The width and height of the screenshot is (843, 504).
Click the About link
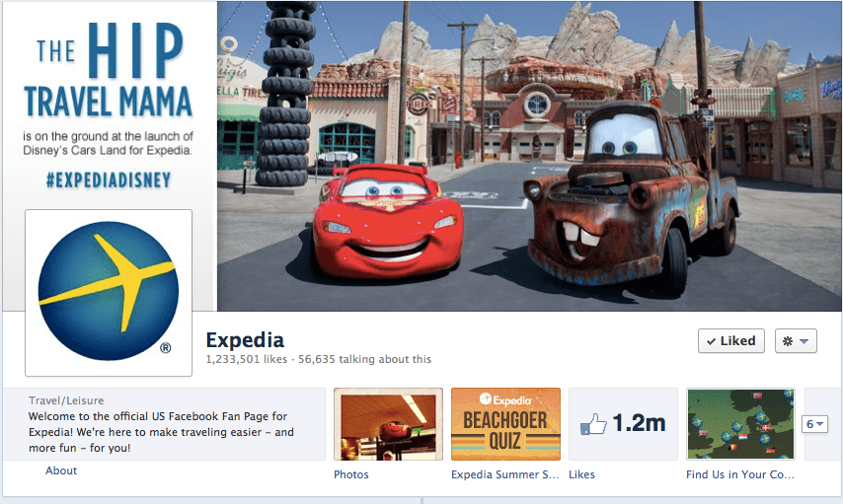tap(61, 470)
